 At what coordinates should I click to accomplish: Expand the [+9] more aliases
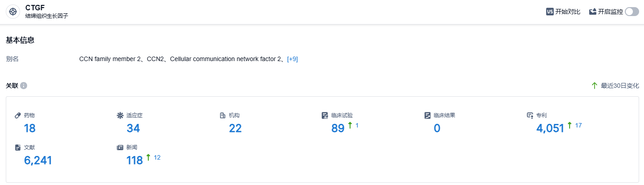point(292,59)
